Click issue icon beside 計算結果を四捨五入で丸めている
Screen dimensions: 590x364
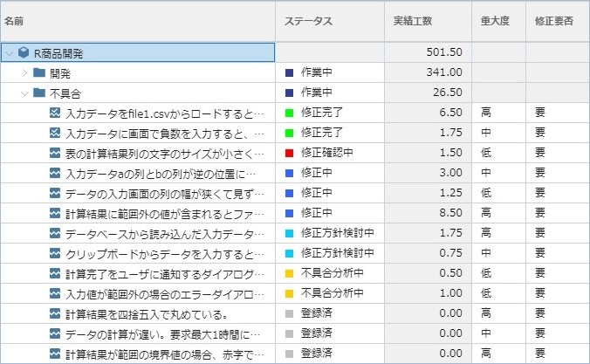tap(55, 314)
